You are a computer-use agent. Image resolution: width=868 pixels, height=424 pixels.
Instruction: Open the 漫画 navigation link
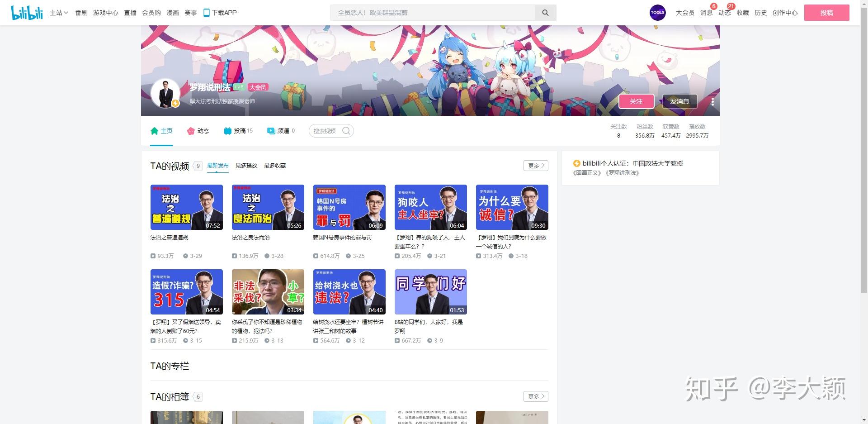click(x=173, y=13)
